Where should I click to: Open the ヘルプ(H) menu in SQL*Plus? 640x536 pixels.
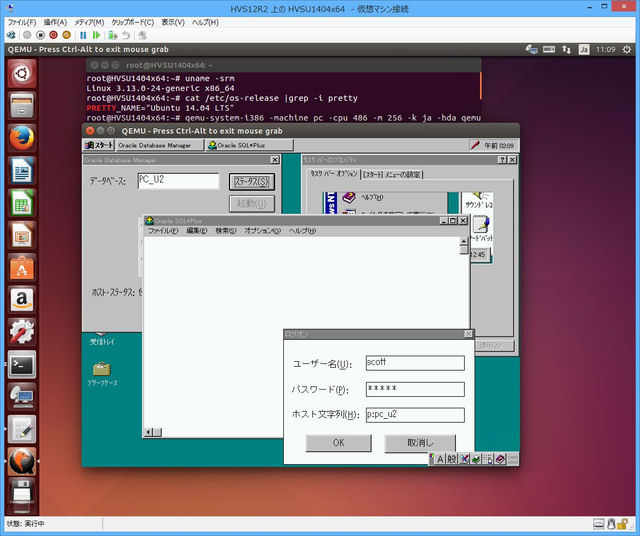302,231
